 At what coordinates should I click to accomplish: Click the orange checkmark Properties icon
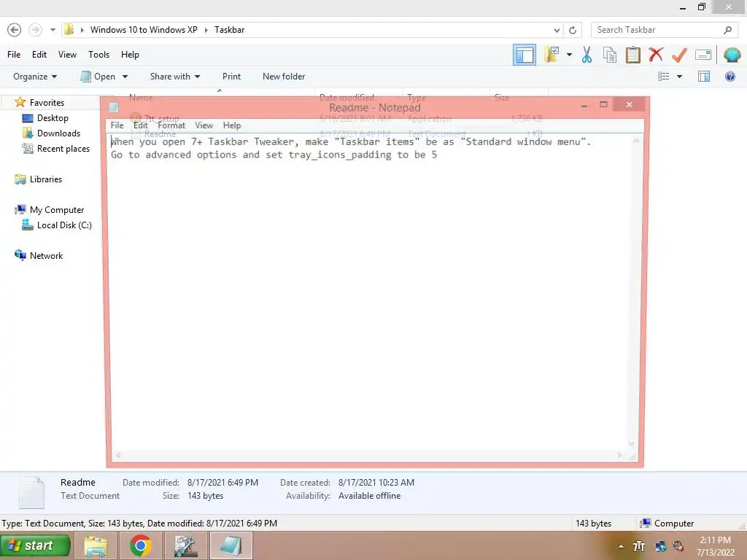(679, 55)
